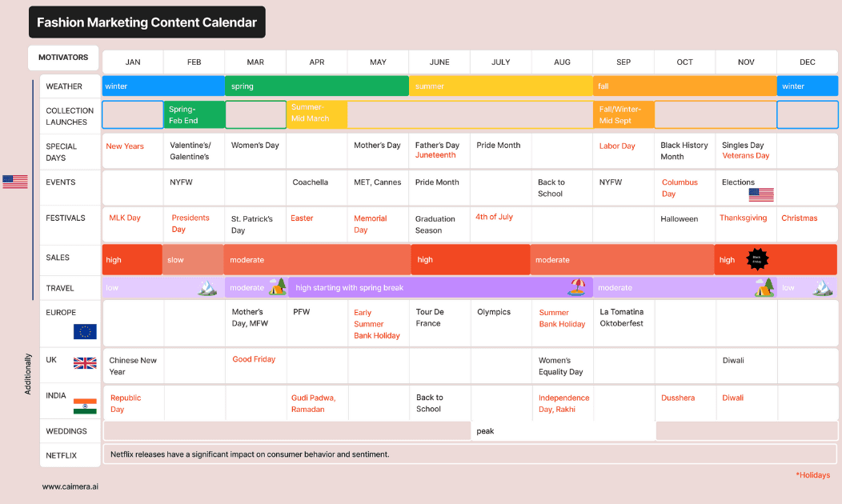Click the UK Union Jack flag icon
The image size is (842, 504).
[85, 363]
